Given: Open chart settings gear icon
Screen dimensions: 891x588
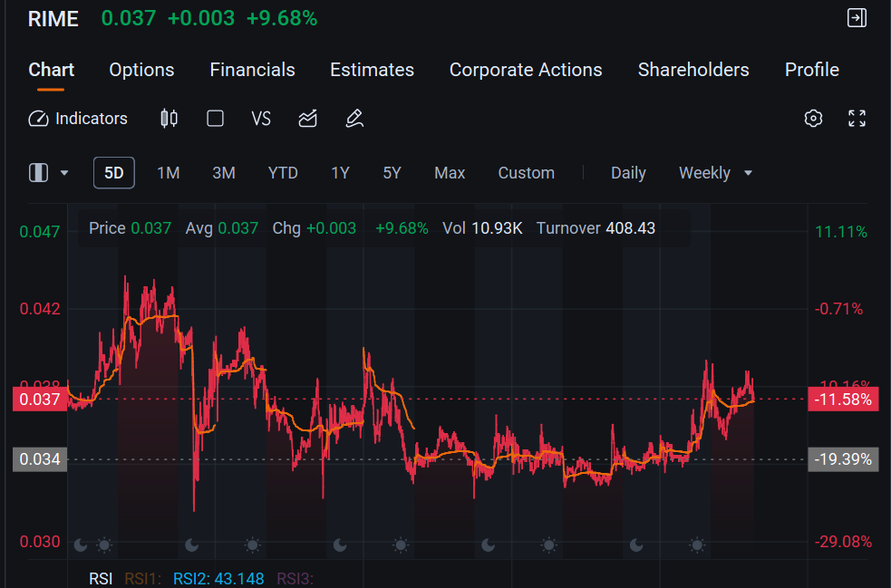Looking at the screenshot, I should [x=813, y=118].
